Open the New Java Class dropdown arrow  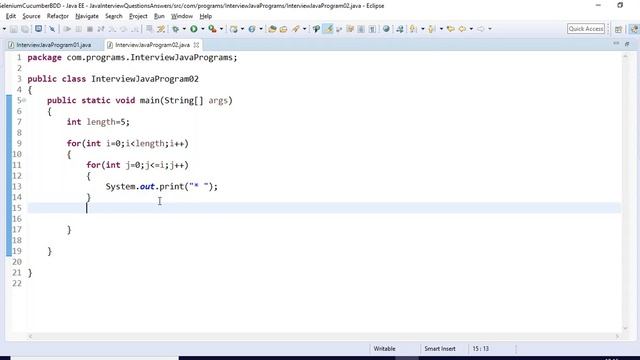click(260, 29)
